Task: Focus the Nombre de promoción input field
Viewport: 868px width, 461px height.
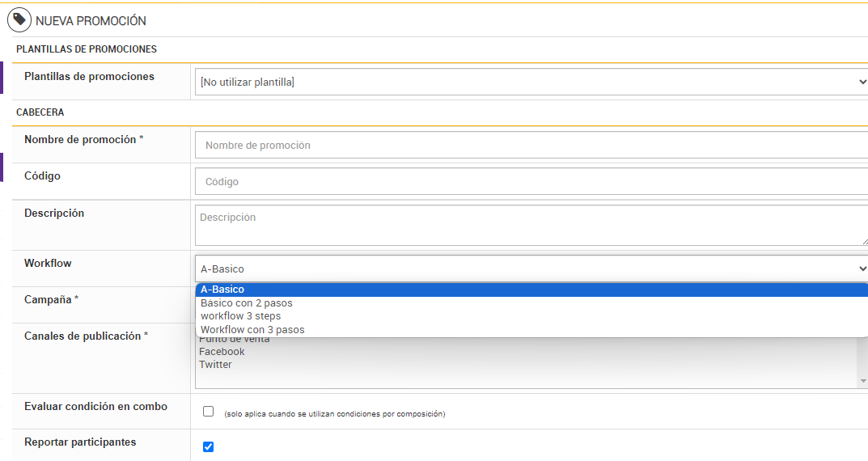Action: pos(531,145)
